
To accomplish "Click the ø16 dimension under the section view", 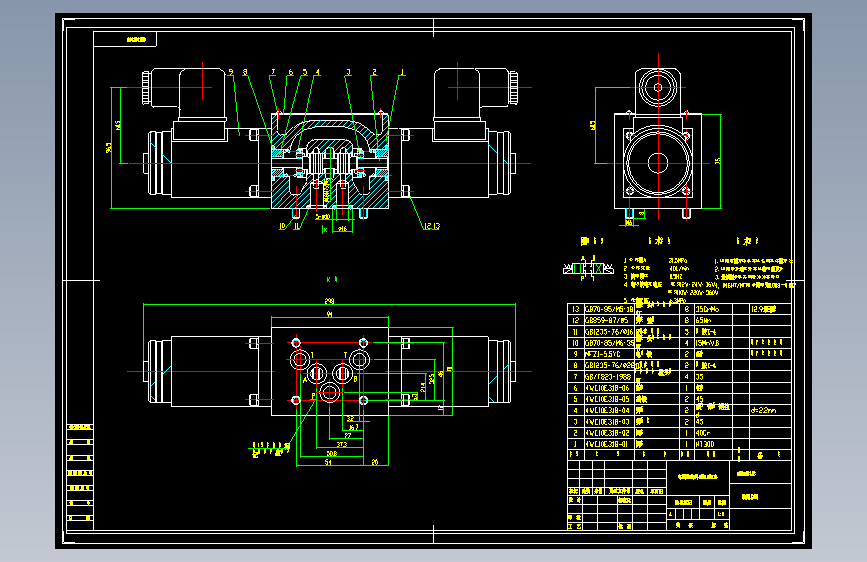I will click(x=342, y=228).
